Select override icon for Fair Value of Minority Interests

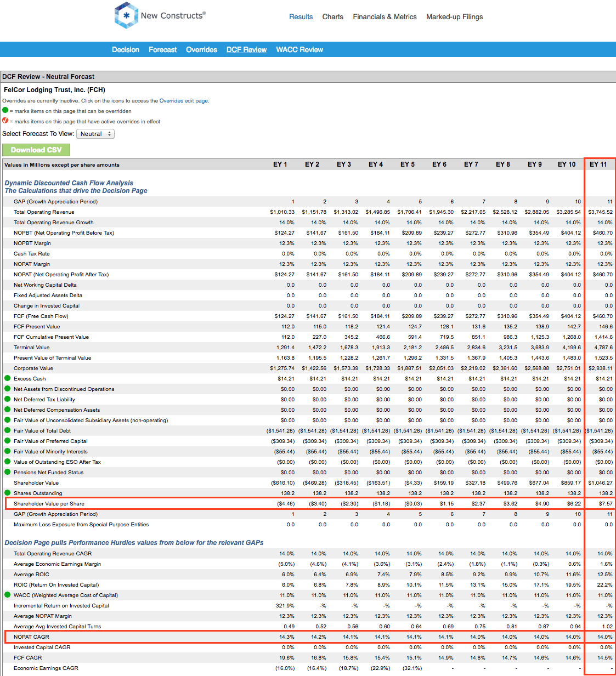(x=8, y=451)
